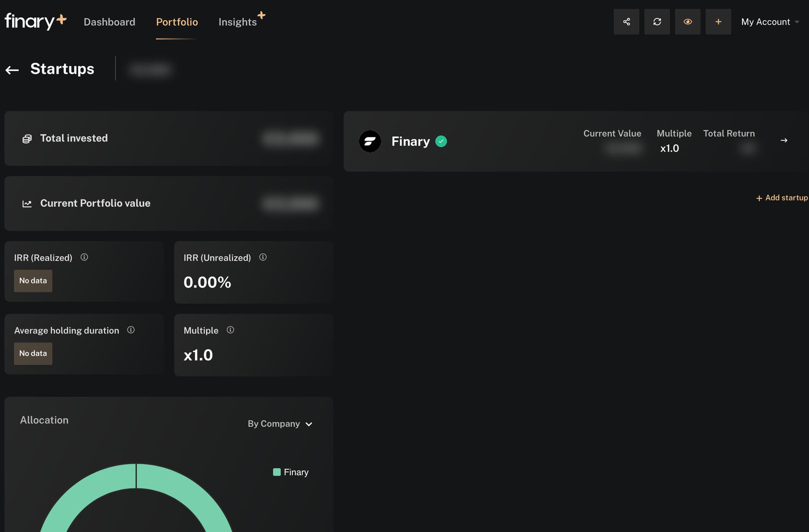The image size is (809, 532).
Task: Click the Finary+ logo
Action: [x=35, y=21]
